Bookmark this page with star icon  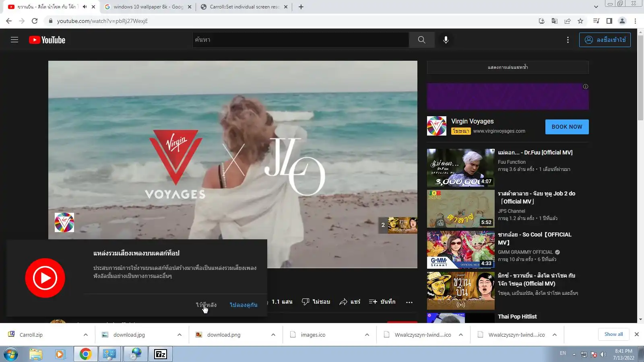(x=580, y=21)
